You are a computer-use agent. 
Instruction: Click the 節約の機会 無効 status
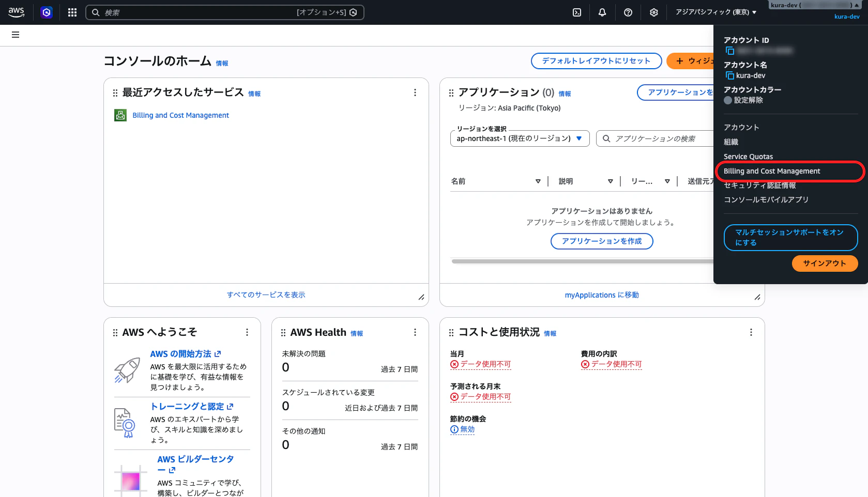pos(463,429)
